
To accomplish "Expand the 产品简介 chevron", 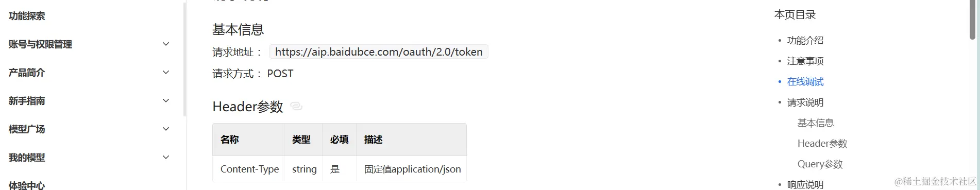I will coord(166,73).
